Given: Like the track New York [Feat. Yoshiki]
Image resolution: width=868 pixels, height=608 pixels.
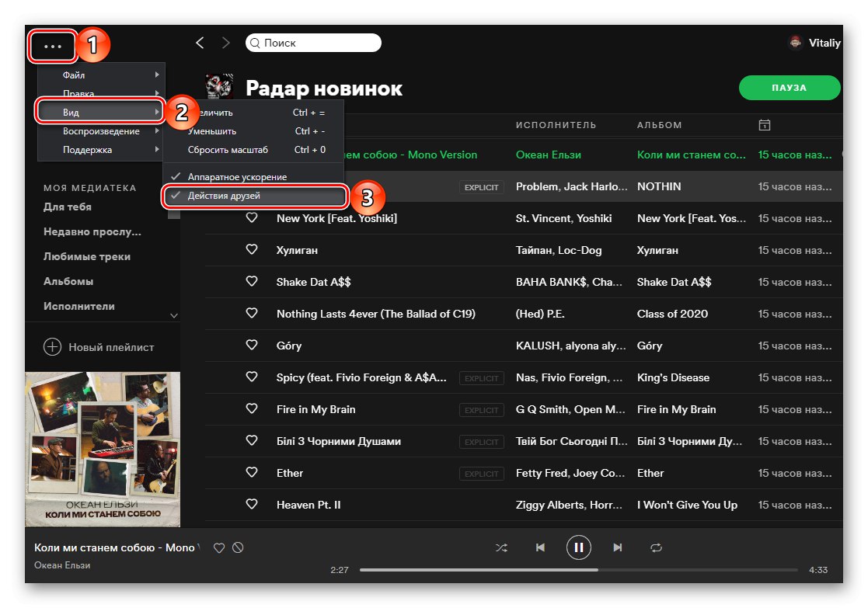Looking at the screenshot, I should (252, 217).
